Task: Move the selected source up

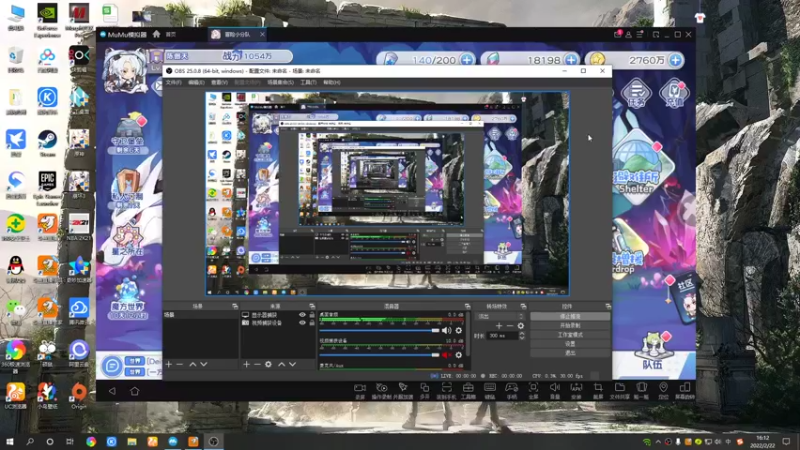Action: [x=281, y=364]
